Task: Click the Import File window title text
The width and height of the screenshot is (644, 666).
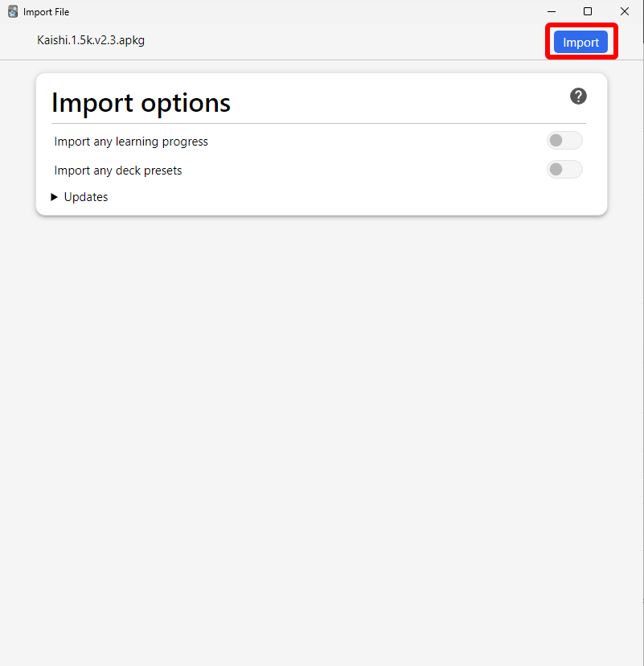Action: (x=46, y=12)
